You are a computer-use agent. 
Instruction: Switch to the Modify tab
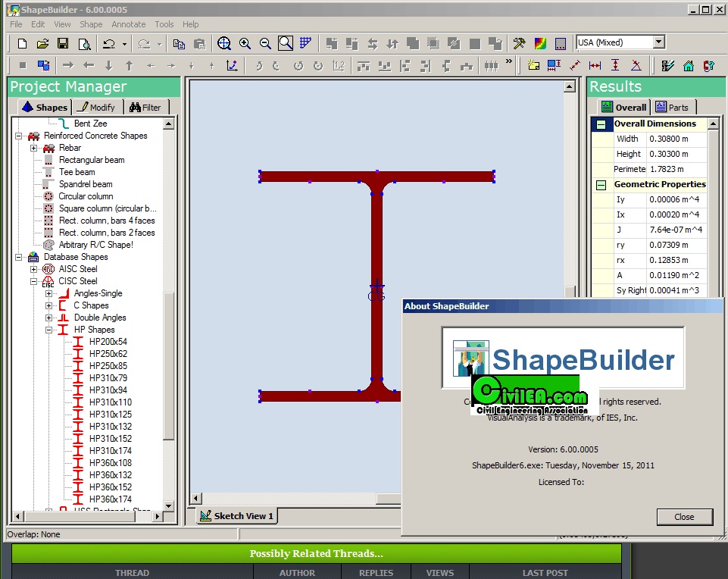96,108
